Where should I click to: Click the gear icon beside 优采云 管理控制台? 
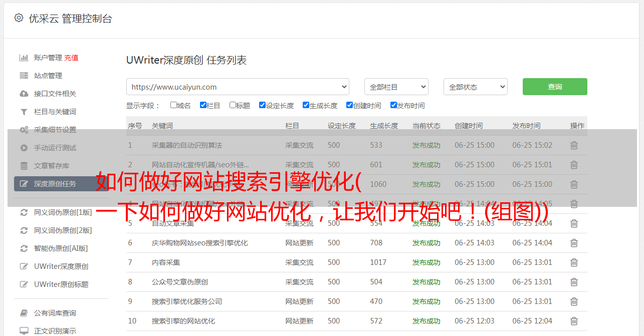click(19, 18)
